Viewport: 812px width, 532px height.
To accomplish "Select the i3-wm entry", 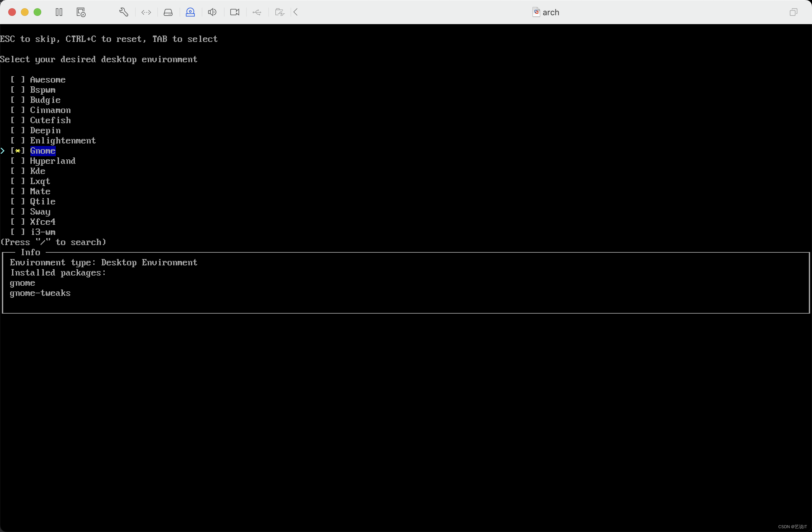I will click(x=43, y=232).
